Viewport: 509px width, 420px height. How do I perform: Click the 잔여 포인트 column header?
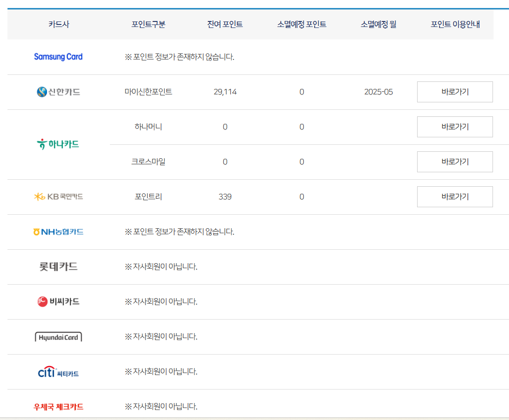point(225,24)
